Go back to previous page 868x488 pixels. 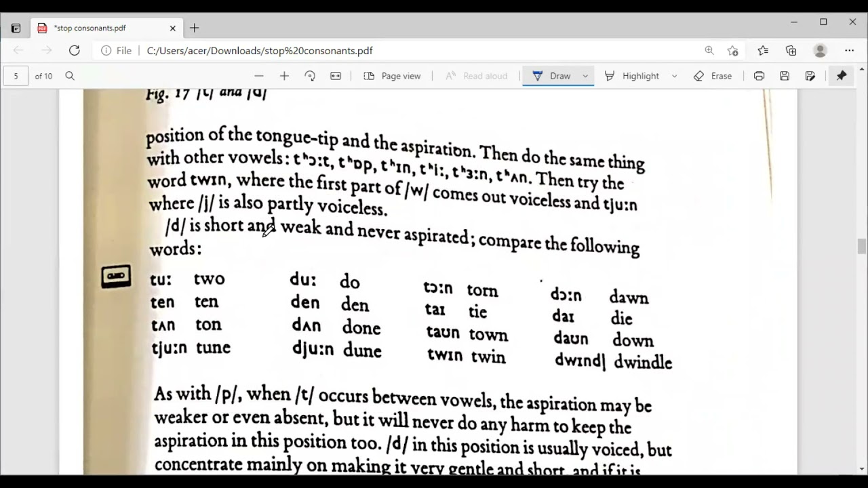[18, 50]
